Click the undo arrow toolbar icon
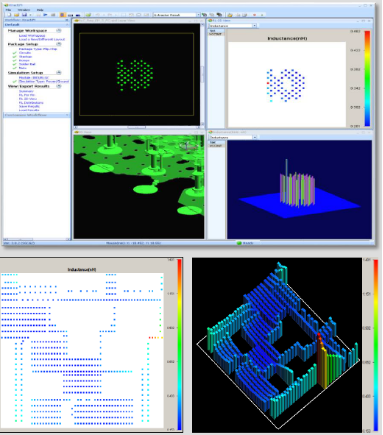This screenshot has width=383, height=435. [98, 15]
